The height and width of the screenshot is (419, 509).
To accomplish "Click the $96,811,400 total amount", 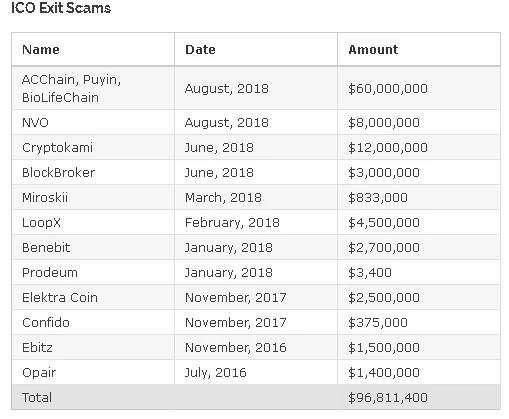I will (x=388, y=398).
